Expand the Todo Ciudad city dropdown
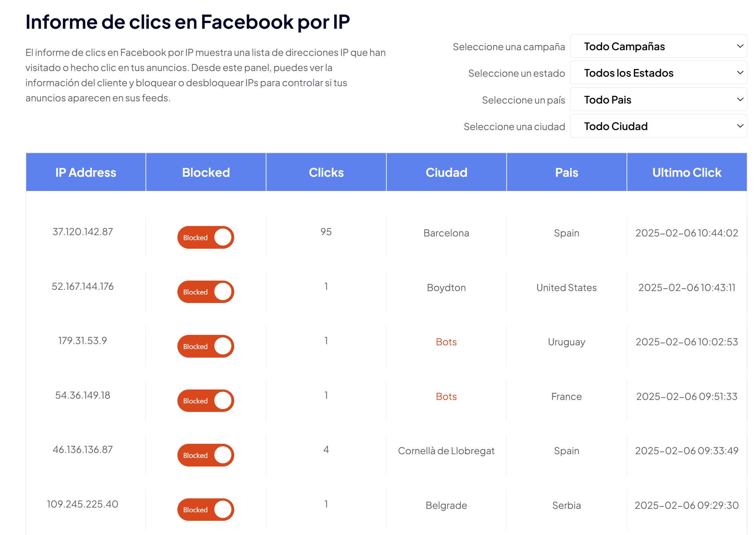The width and height of the screenshot is (756, 535). point(658,126)
